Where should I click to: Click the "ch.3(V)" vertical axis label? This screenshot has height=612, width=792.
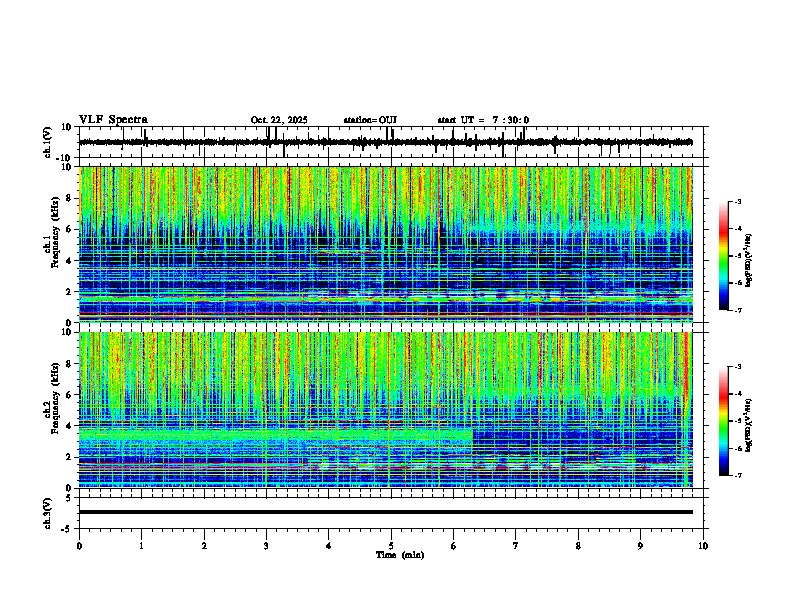tap(48, 513)
